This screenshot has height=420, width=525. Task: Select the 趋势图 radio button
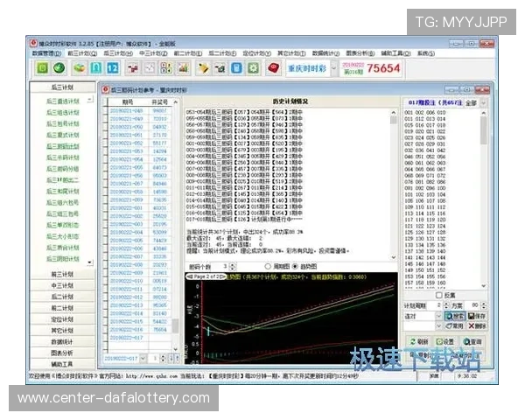point(295,267)
